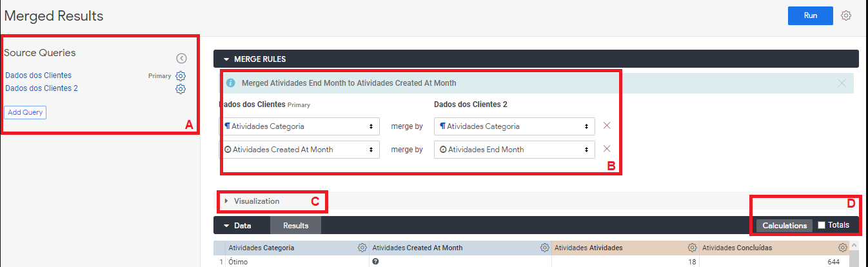868x267 pixels.
Task: Open Atividades End Month dropdown
Action: [515, 150]
